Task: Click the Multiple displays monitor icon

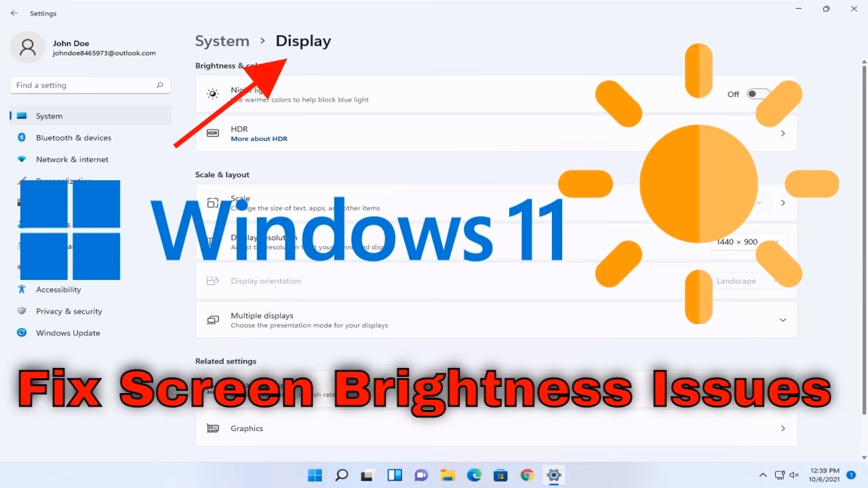Action: (213, 320)
